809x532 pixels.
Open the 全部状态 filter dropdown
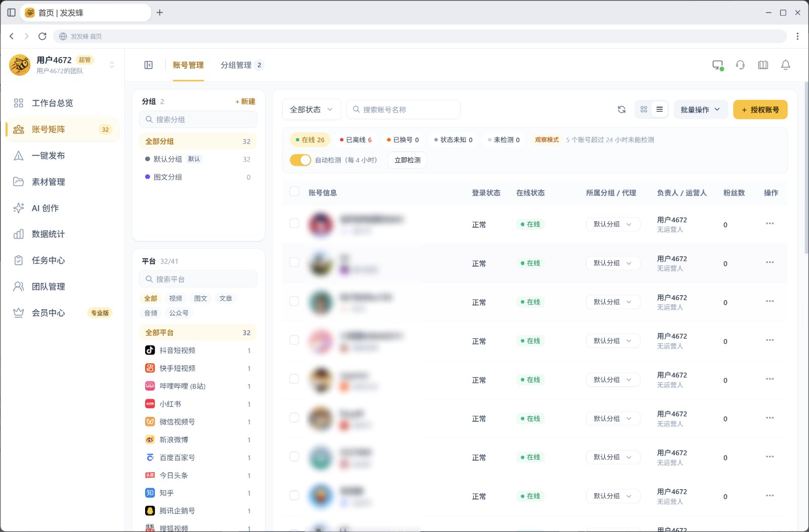click(x=311, y=110)
